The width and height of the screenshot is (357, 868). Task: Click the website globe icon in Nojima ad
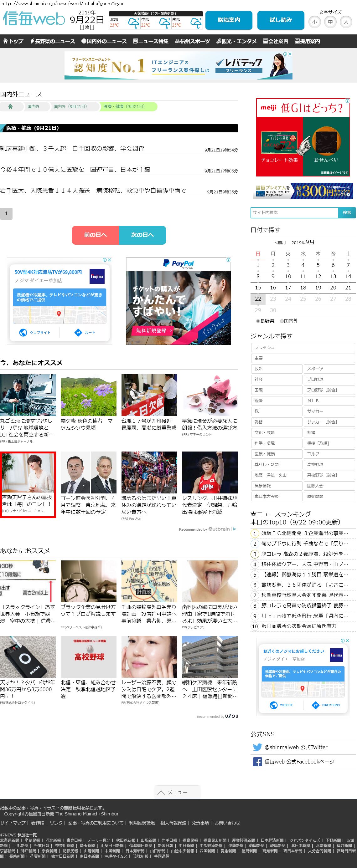coord(23,332)
